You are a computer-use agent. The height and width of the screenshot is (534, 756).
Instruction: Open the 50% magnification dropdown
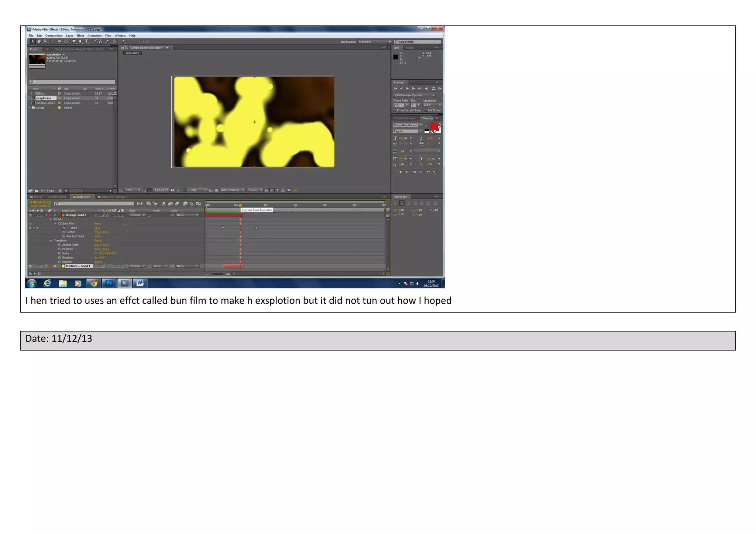[133, 190]
